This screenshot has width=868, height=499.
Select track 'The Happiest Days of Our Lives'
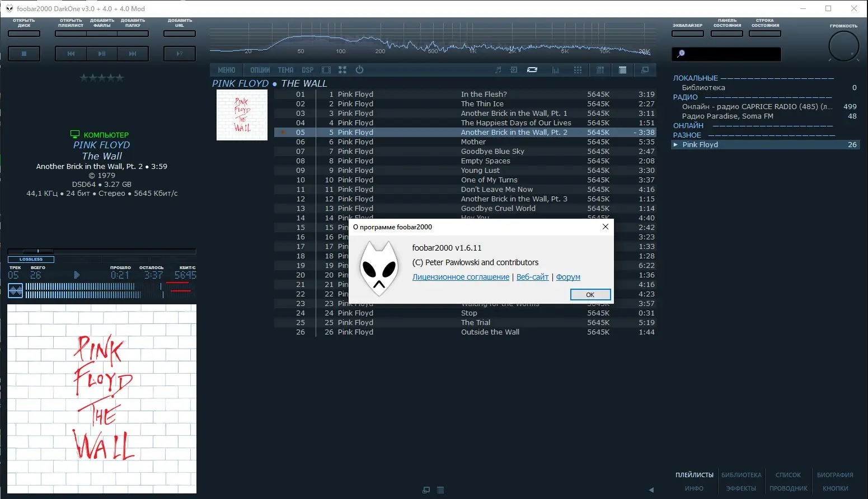click(x=465, y=123)
